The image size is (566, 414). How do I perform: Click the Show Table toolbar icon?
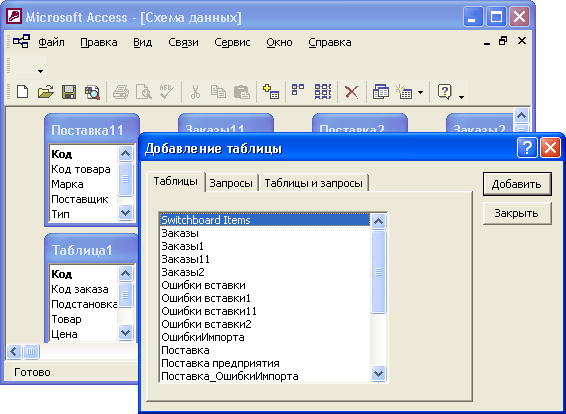(271, 92)
